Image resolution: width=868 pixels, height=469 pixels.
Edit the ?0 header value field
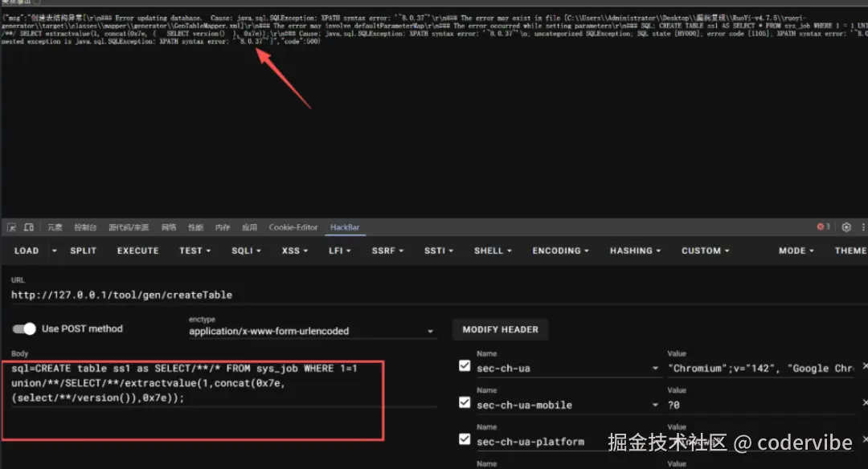point(761,405)
